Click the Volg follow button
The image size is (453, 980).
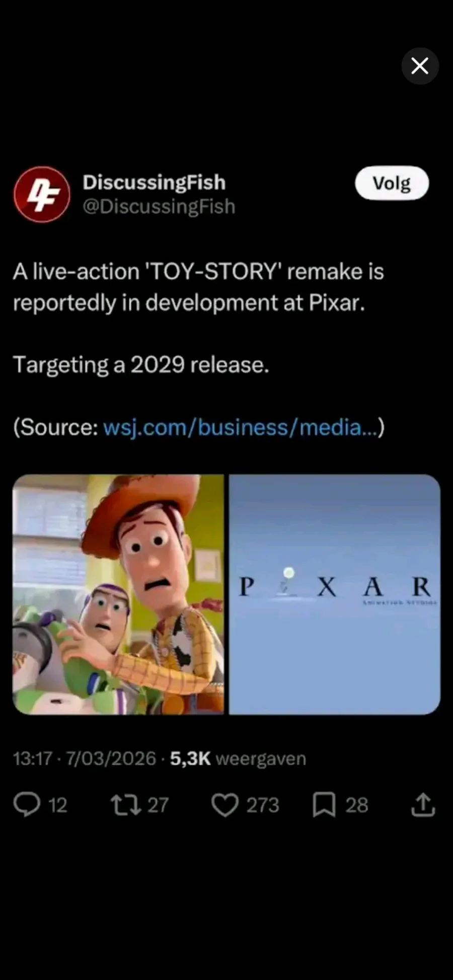(392, 183)
